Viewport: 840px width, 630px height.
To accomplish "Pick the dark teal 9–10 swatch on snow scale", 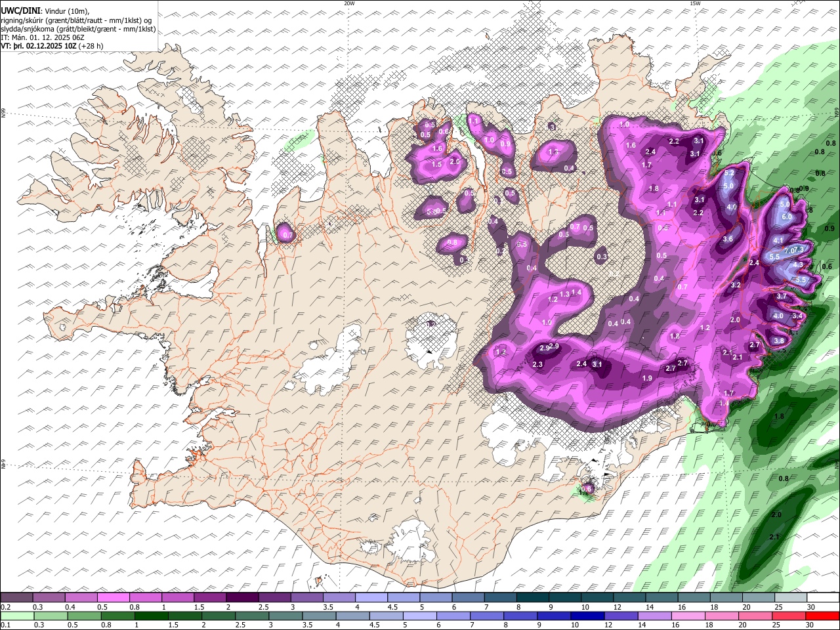I will tap(564, 597).
